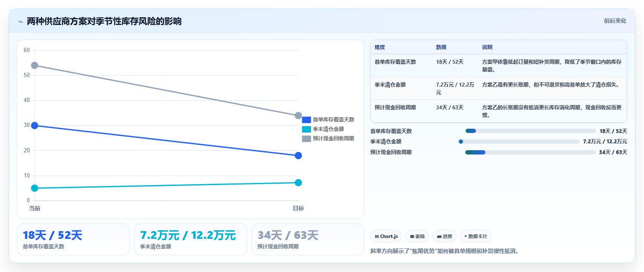Toggle the 预计现金回收周期 legend swatch
Viewport: 644px width, 272px height.
tap(306, 139)
